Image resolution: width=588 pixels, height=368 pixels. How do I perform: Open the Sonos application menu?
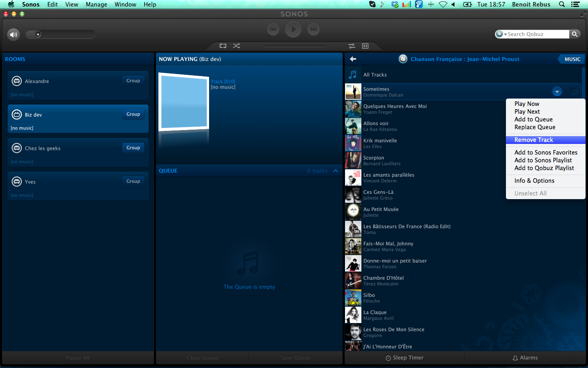coord(31,4)
